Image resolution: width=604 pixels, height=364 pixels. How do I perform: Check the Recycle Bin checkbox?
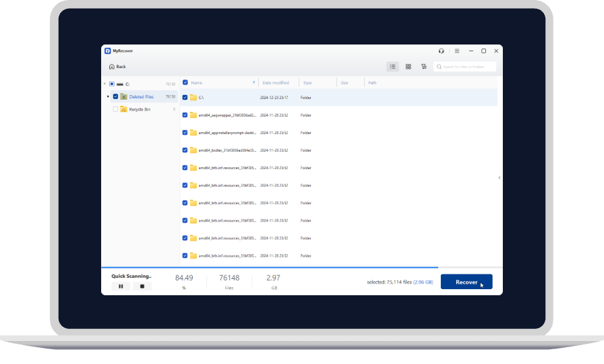(x=115, y=109)
